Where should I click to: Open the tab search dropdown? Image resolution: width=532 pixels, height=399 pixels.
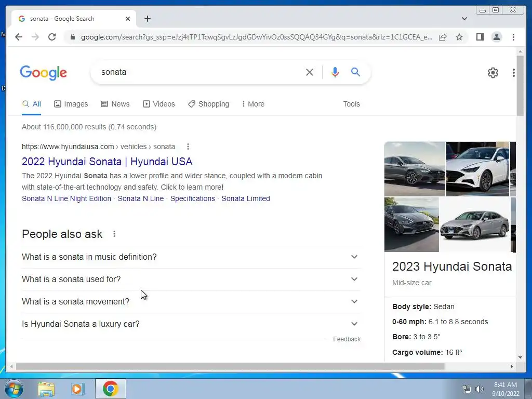tap(464, 19)
